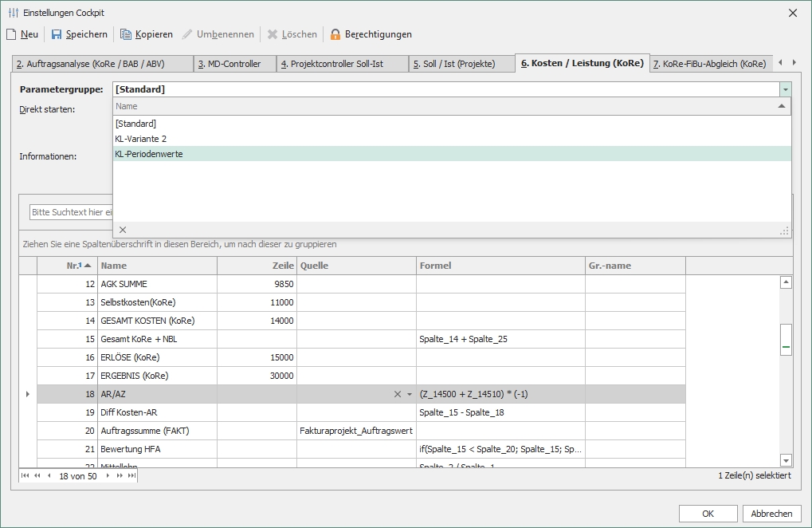Click the grid's vertical scrollbar thumb
The height and width of the screenshot is (528, 812).
(786, 339)
